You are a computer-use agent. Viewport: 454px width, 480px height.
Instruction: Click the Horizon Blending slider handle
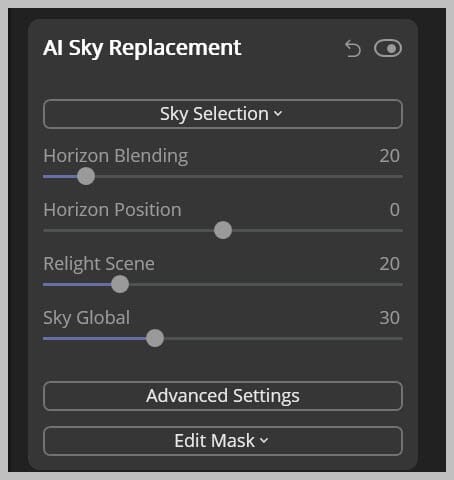86,176
